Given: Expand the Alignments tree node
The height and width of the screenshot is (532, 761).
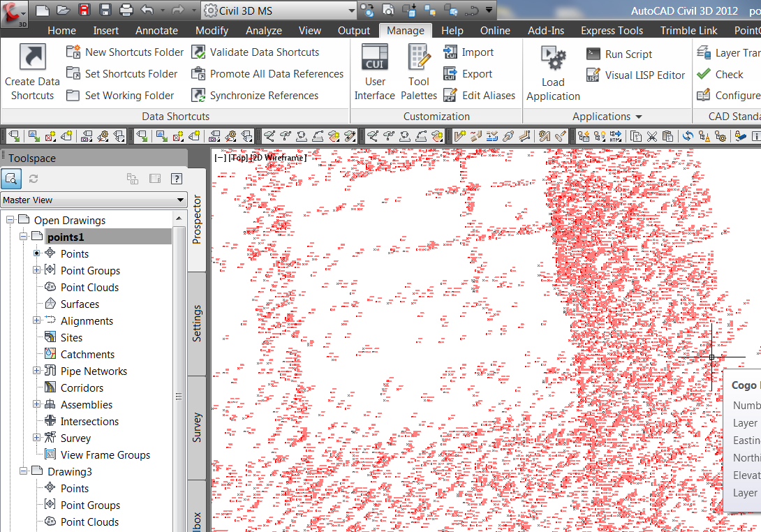Looking at the screenshot, I should [x=36, y=320].
